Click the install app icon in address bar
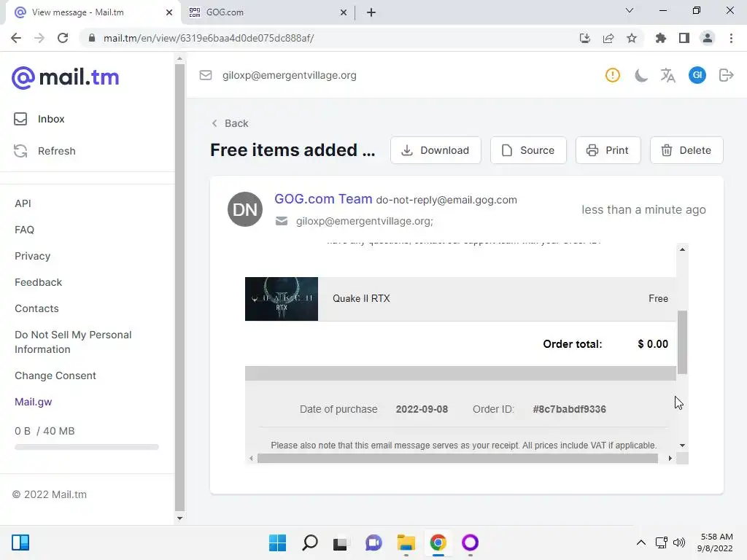The height and width of the screenshot is (560, 747). [585, 38]
